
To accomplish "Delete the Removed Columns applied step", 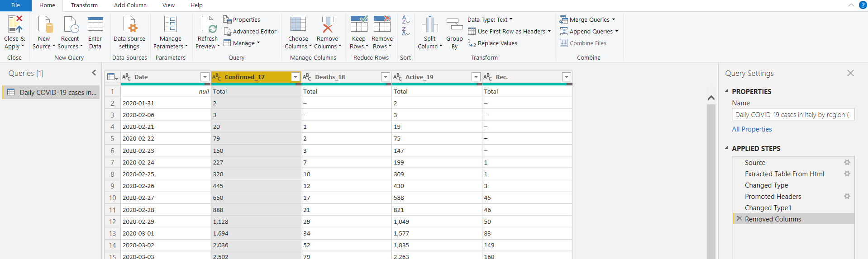I will pyautogui.click(x=739, y=219).
